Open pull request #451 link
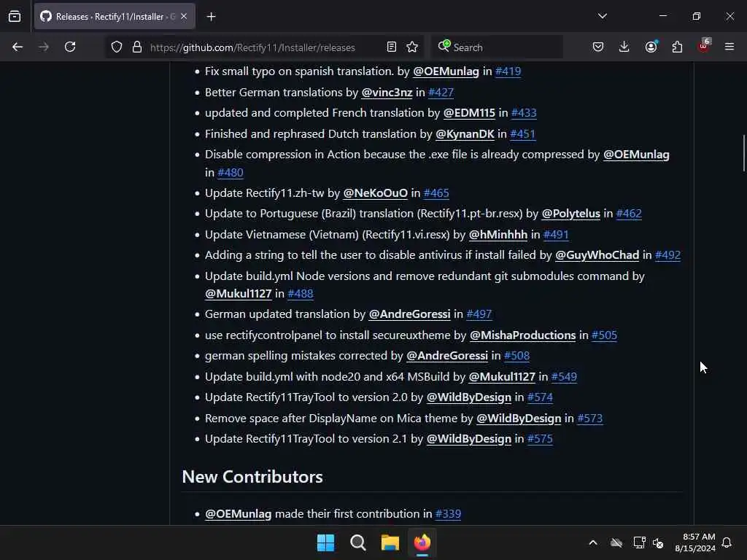The height and width of the screenshot is (560, 747). coord(522,134)
